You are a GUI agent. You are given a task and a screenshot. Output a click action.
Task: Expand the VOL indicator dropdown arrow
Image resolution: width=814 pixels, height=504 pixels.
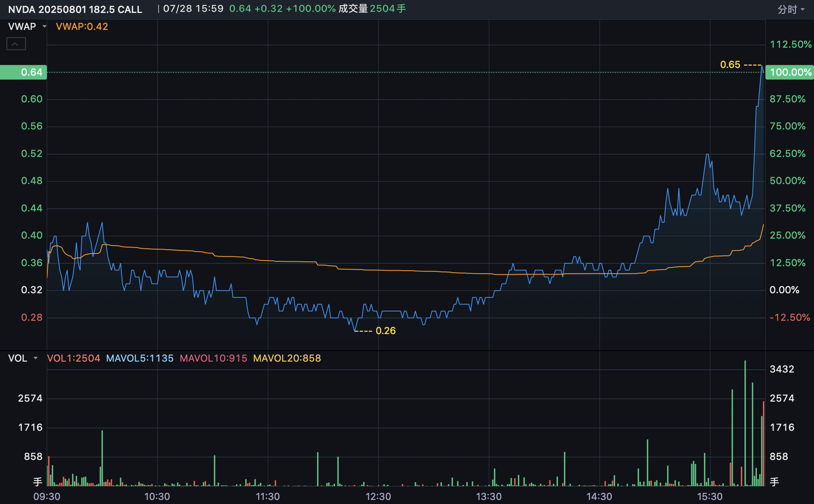point(36,358)
